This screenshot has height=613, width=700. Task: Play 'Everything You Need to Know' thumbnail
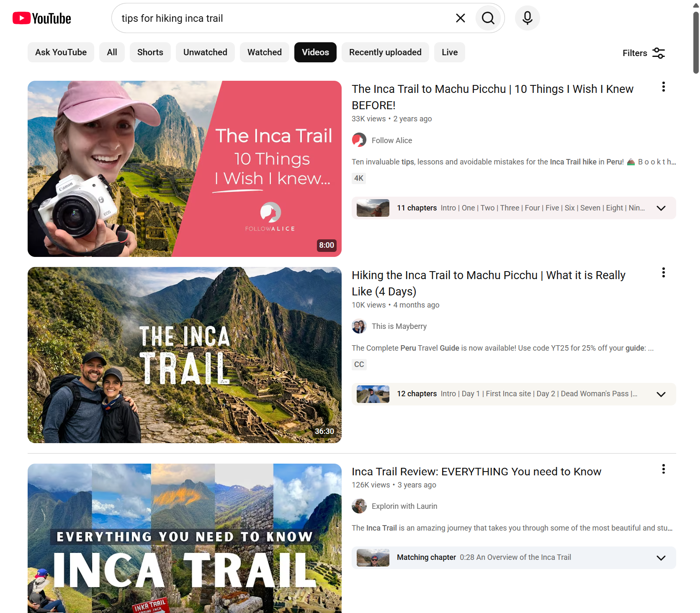pos(185,538)
